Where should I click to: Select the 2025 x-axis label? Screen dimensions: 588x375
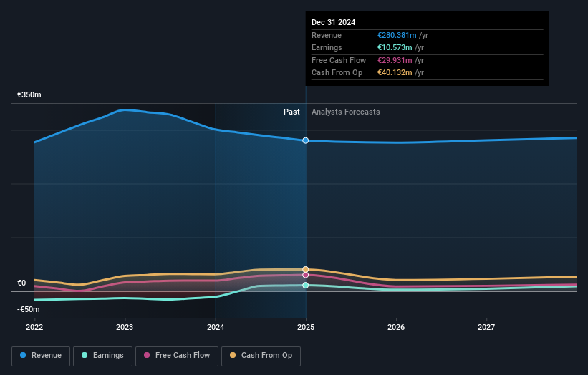pos(306,327)
